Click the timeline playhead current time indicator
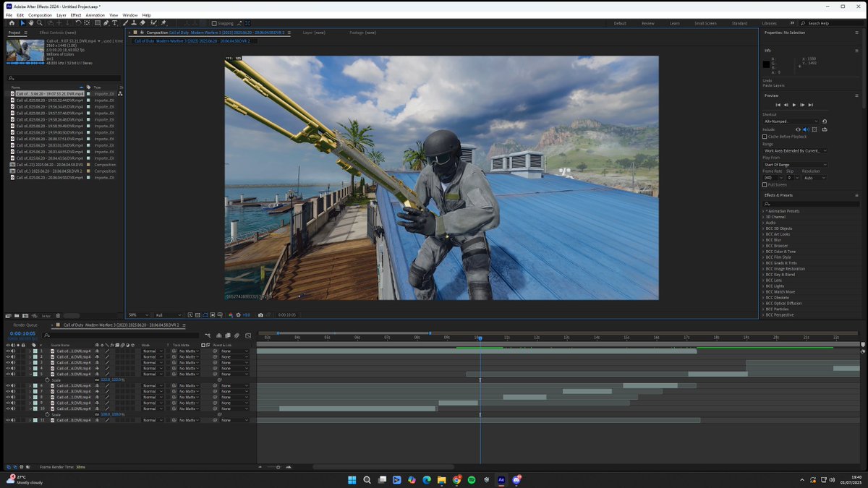This screenshot has width=868, height=488. pos(480,338)
